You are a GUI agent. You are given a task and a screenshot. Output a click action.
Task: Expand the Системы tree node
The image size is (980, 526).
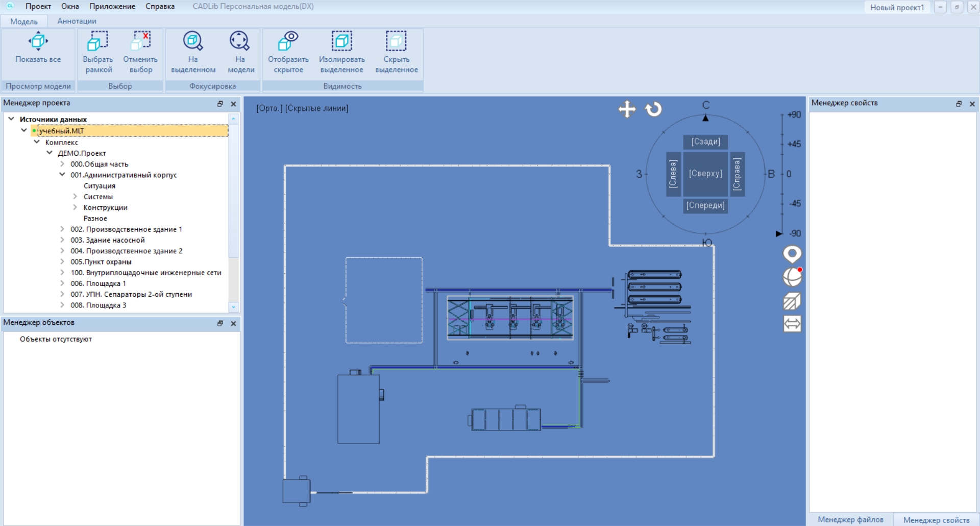click(x=75, y=197)
